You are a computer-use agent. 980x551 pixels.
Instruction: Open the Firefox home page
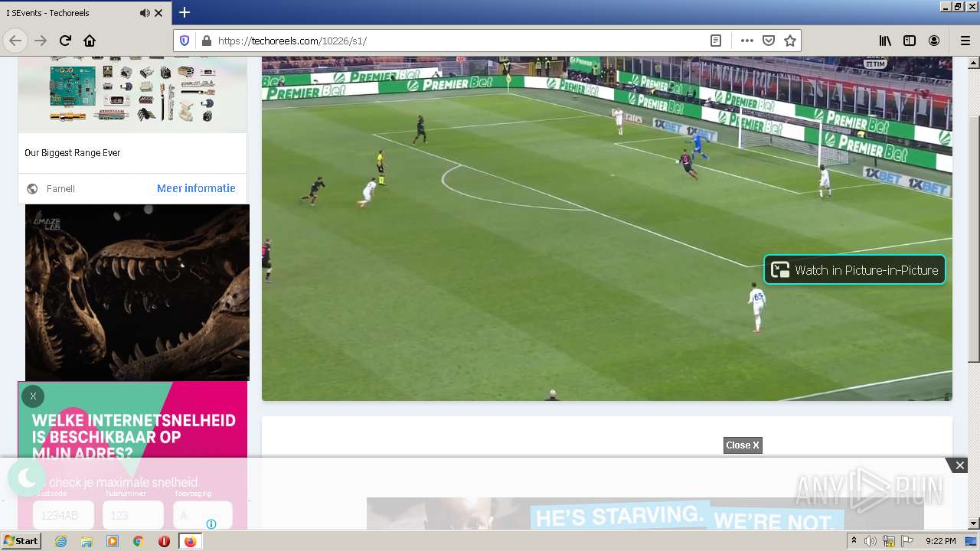click(x=90, y=41)
